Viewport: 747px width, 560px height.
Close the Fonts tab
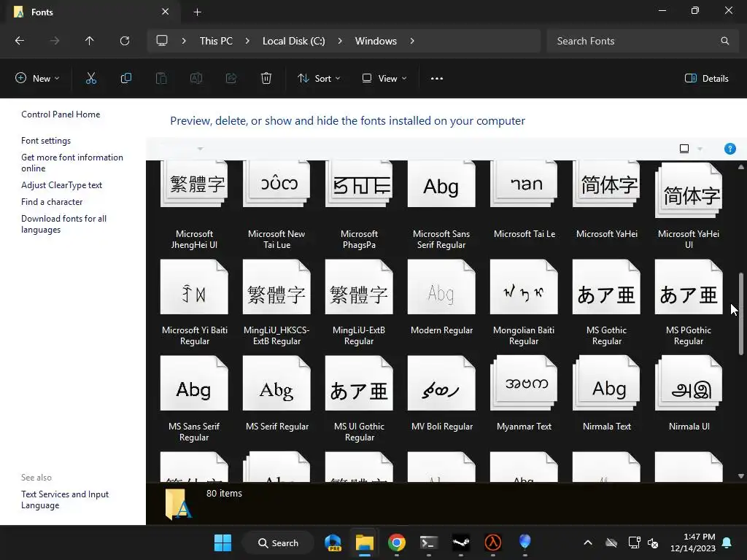[166, 12]
